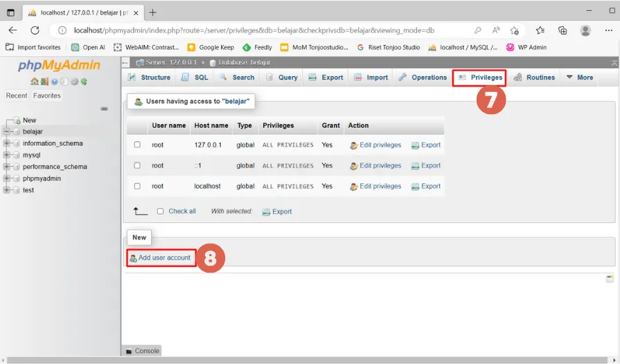Collapse the navigation panel arrow icon
The width and height of the screenshot is (620, 364).
click(x=125, y=62)
